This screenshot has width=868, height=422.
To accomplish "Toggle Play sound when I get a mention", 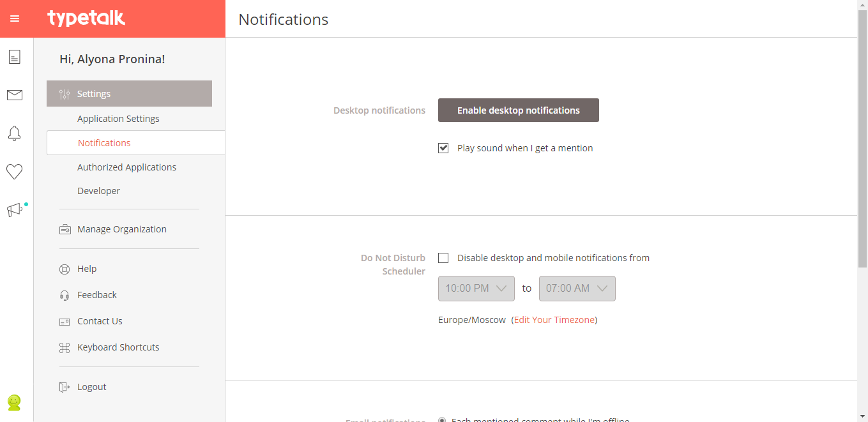I will [443, 148].
